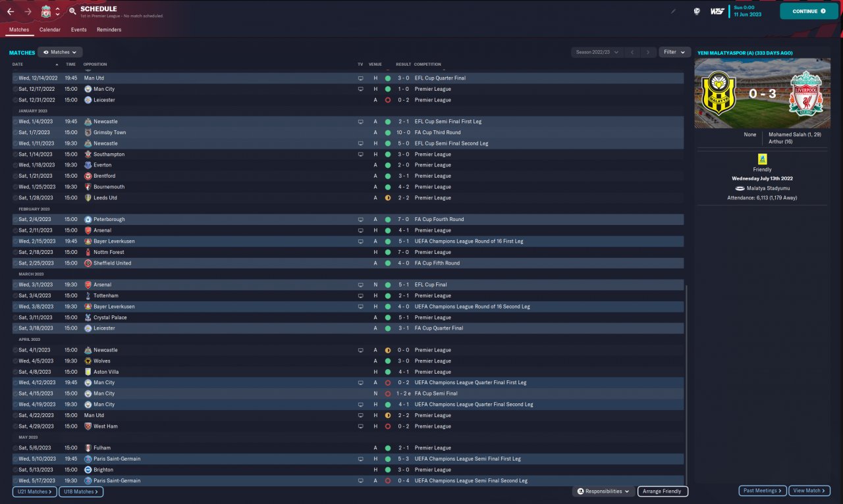Click the Leeds Utd club badge
The image size is (843, 504).
pos(88,197)
